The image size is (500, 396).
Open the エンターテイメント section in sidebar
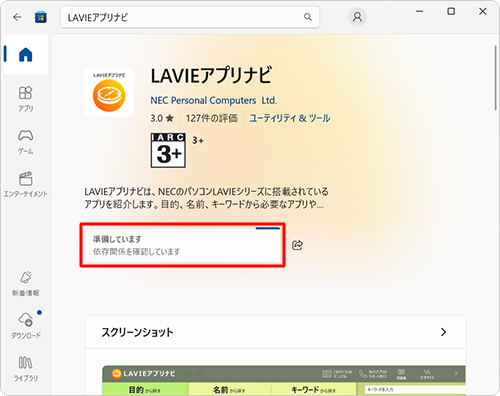click(x=26, y=184)
